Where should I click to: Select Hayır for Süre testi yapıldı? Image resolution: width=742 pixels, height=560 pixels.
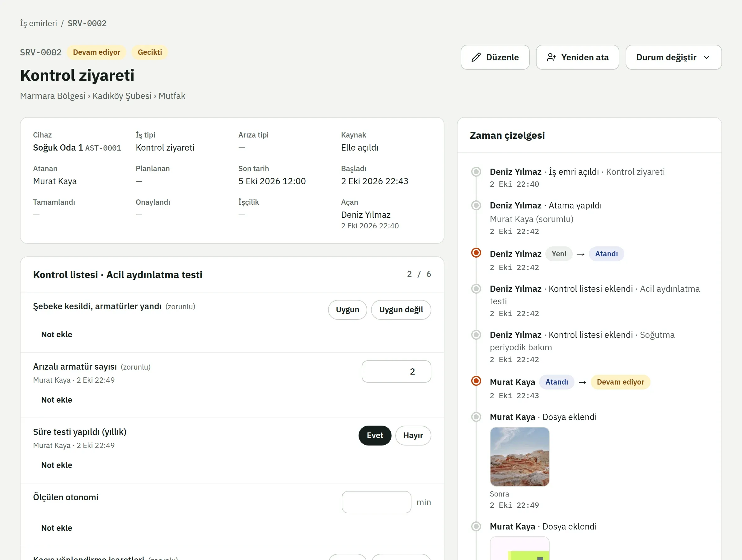coord(413,435)
